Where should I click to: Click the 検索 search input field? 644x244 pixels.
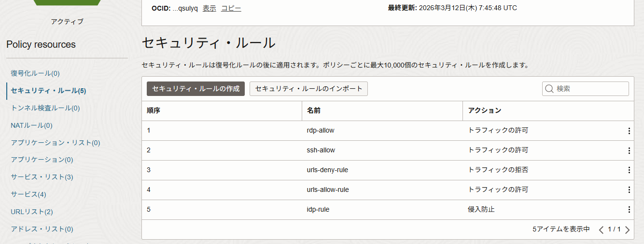point(590,89)
